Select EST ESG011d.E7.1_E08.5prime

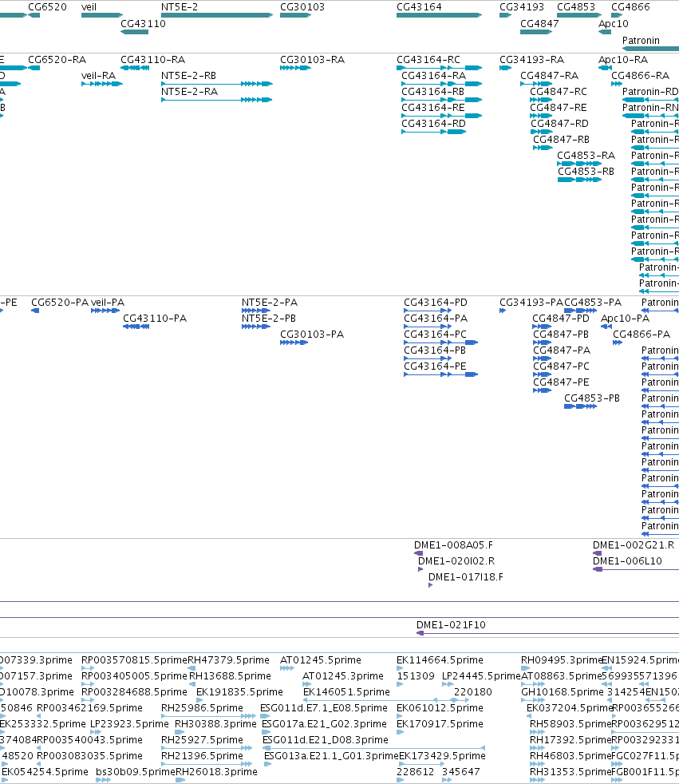265,716
